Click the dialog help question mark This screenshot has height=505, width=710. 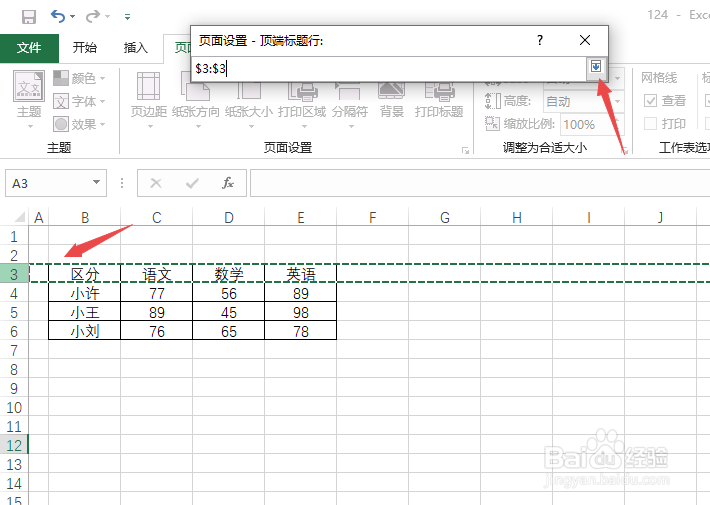coord(540,40)
